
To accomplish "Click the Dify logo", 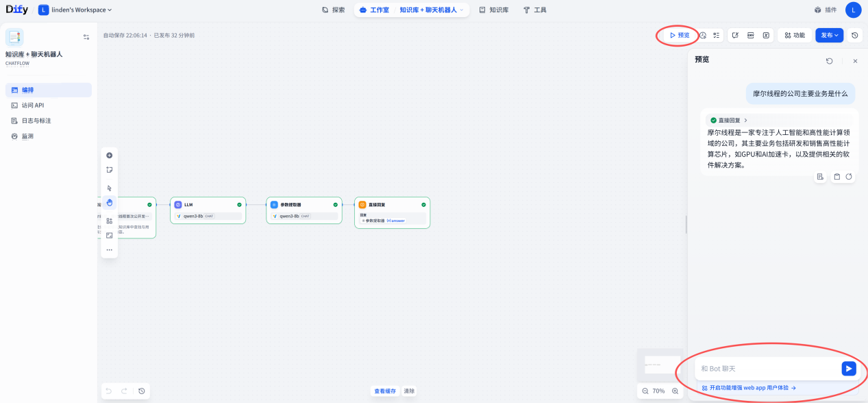I will (x=16, y=10).
